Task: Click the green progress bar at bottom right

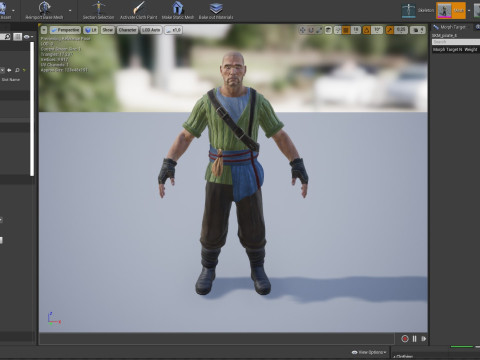Action: [462, 347]
